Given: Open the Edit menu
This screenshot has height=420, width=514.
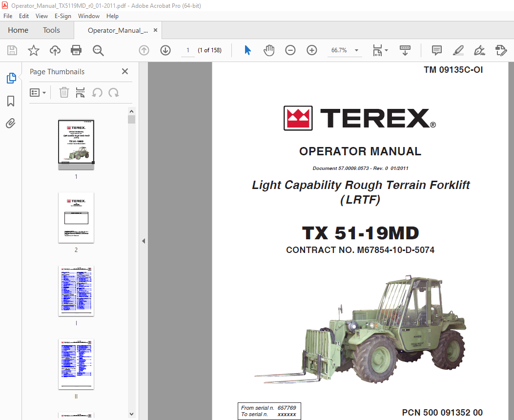Looking at the screenshot, I should [23, 16].
